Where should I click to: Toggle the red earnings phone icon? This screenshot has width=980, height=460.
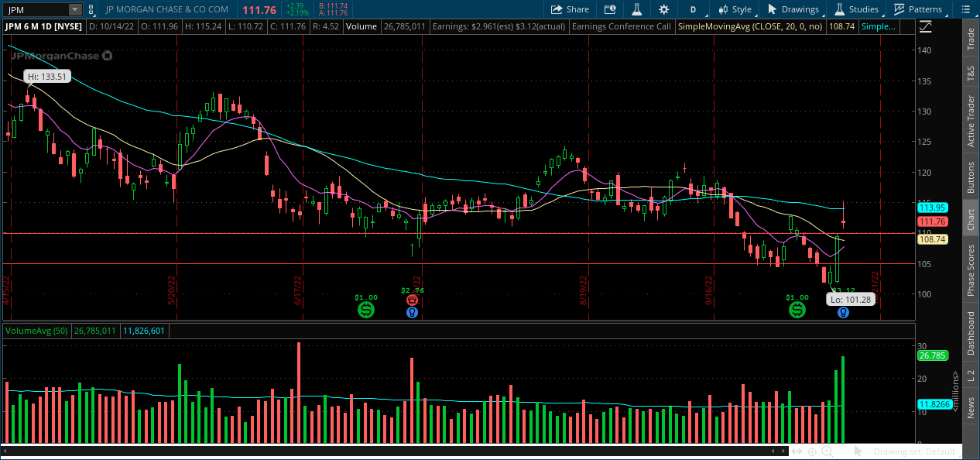pos(413,300)
